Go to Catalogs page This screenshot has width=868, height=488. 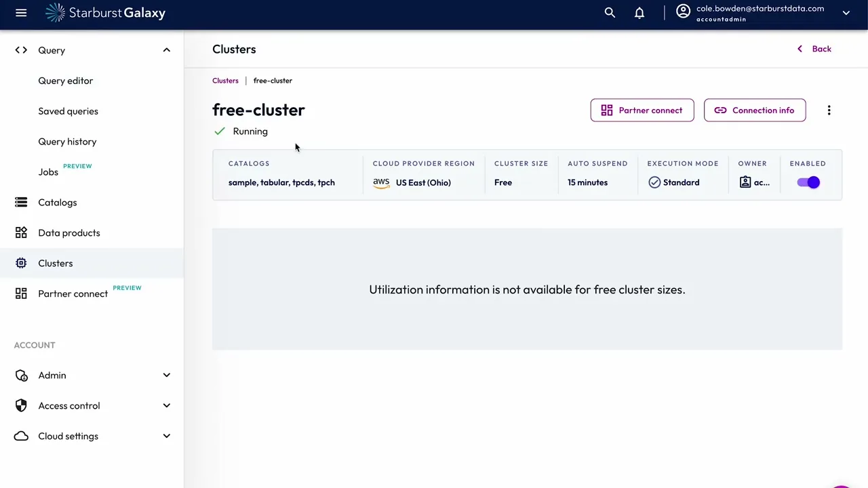(58, 203)
